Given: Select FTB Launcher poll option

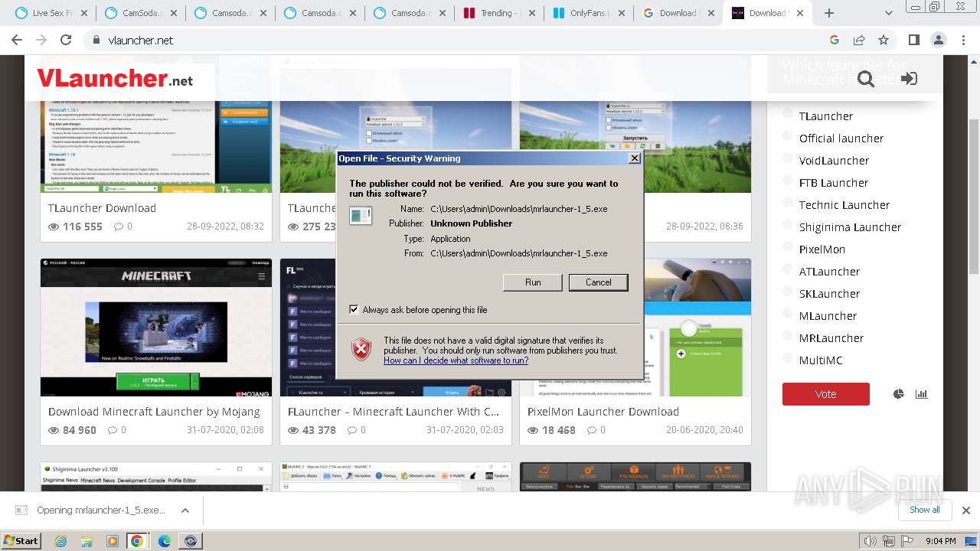Looking at the screenshot, I should coord(788,181).
